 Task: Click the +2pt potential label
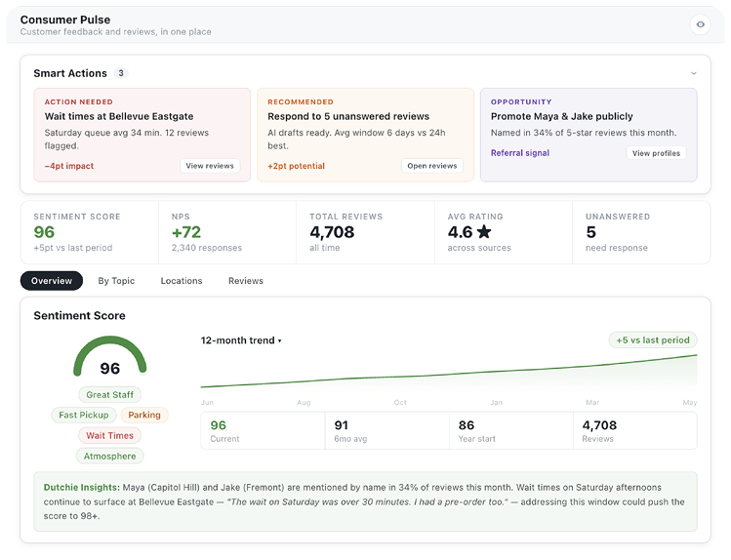coord(296,166)
